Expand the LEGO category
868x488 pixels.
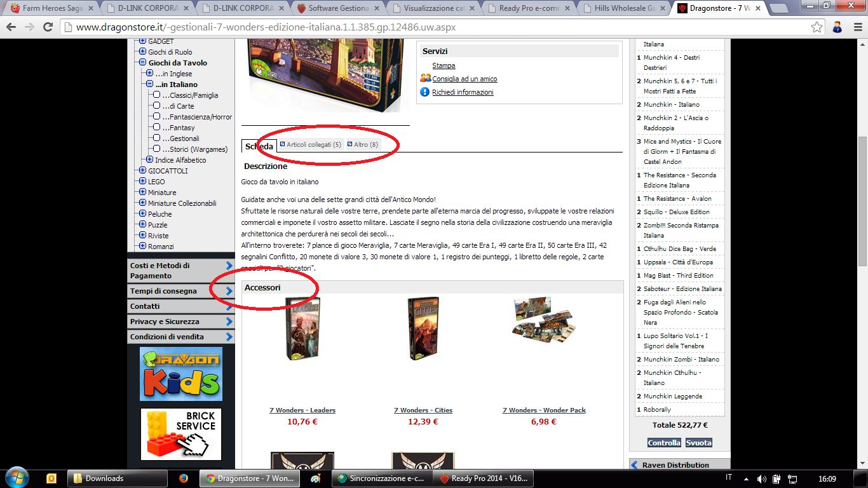pos(142,182)
